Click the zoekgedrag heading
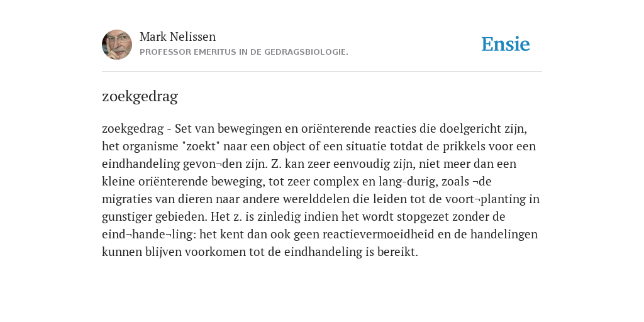Image resolution: width=644 pixels, height=322 pixels. pyautogui.click(x=140, y=96)
